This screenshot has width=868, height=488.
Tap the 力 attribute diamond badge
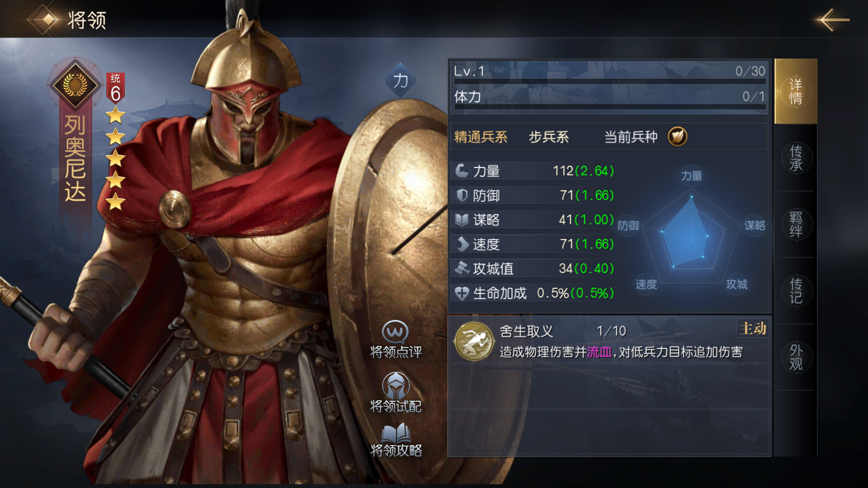pyautogui.click(x=400, y=81)
